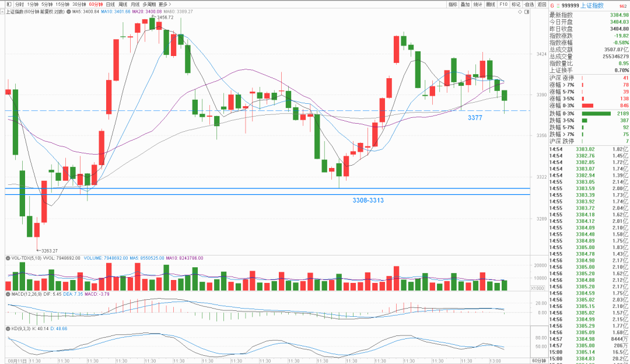Toggle the 30分钟 period view

pyautogui.click(x=79, y=5)
